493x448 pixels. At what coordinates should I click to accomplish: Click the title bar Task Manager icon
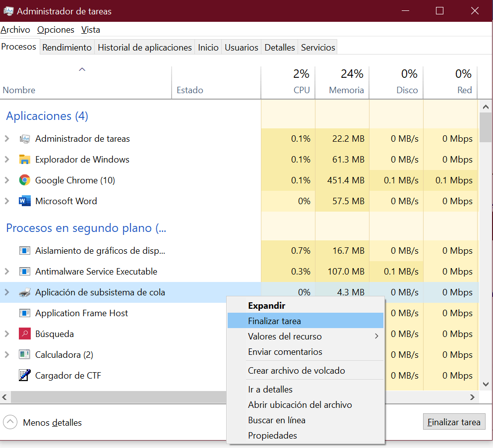coord(8,11)
